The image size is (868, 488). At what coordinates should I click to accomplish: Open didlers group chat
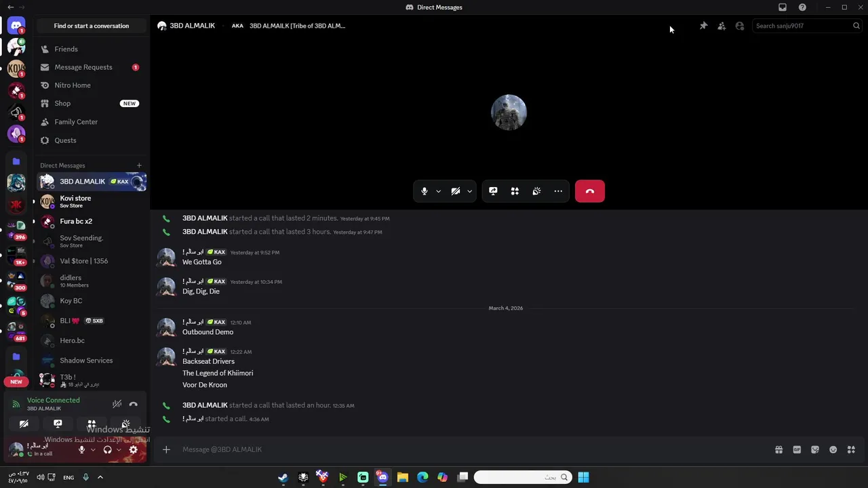pyautogui.click(x=92, y=281)
